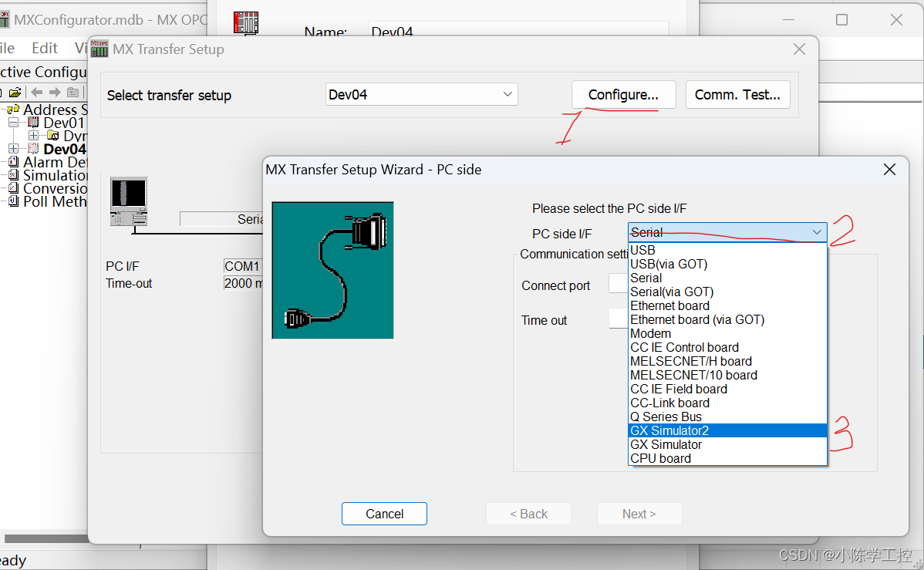Viewport: 924px width, 570px height.
Task: Expand the Dyn folder node under Dev01
Action: [33, 136]
